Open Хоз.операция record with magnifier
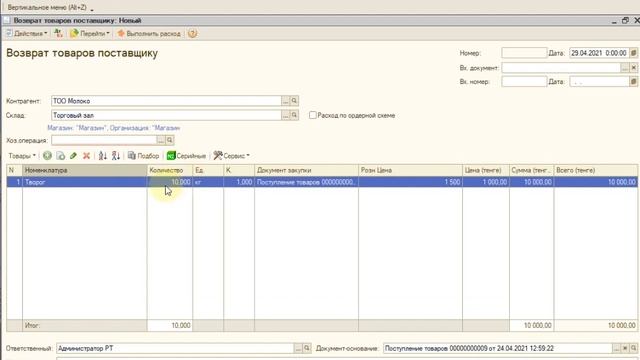Viewport: 640px width, 360px height. [169, 140]
